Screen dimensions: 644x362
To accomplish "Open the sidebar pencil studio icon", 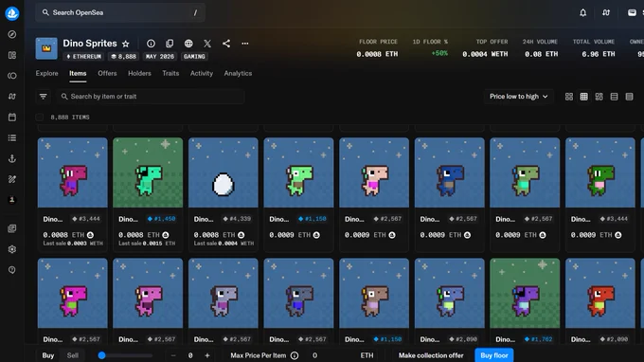I will (12, 179).
